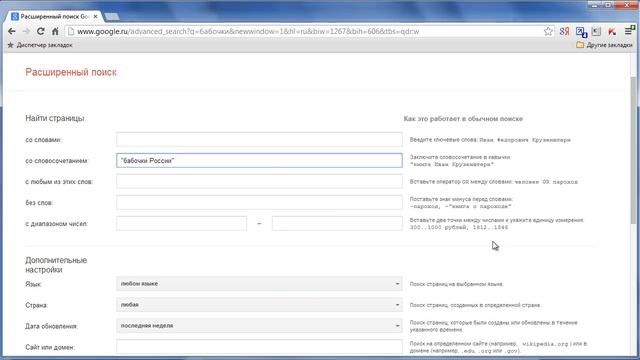Click the 'Дополнительные настройки' heading
The image size is (640, 360).
(56, 265)
